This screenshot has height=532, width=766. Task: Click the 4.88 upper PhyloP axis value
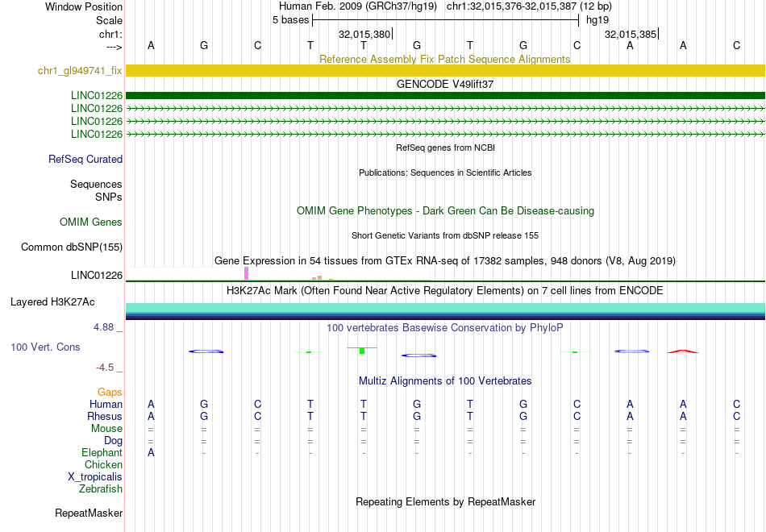[x=103, y=327]
